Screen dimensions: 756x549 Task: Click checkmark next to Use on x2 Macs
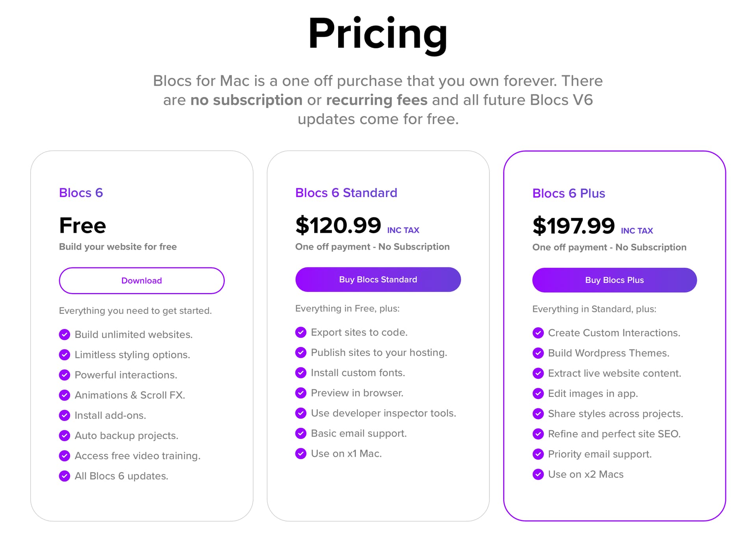[538, 474]
